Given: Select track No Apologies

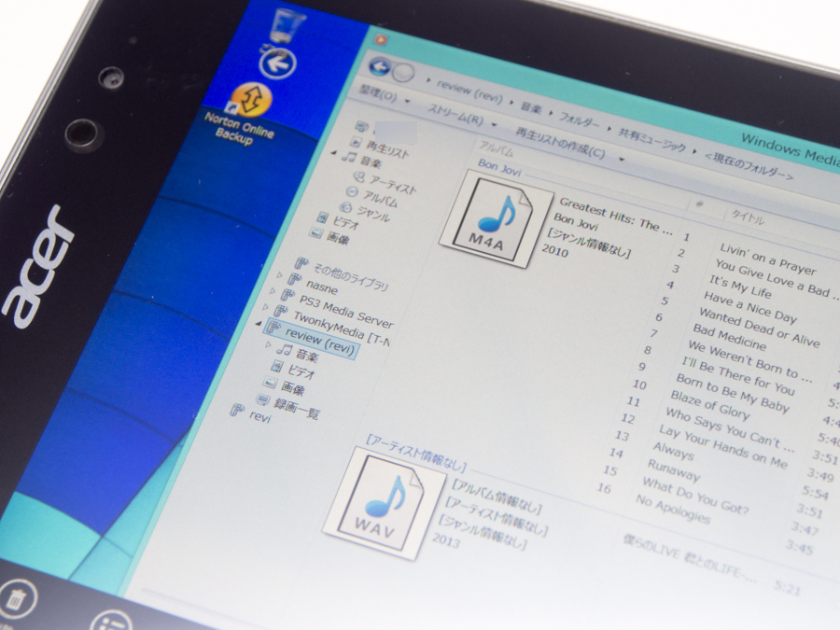Looking at the screenshot, I should 673,509.
